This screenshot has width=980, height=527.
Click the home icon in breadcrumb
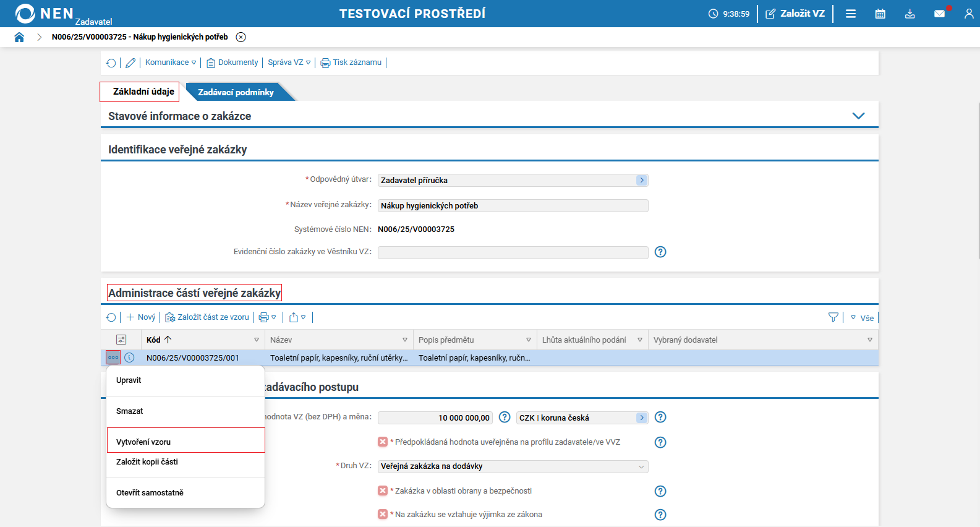(x=19, y=37)
